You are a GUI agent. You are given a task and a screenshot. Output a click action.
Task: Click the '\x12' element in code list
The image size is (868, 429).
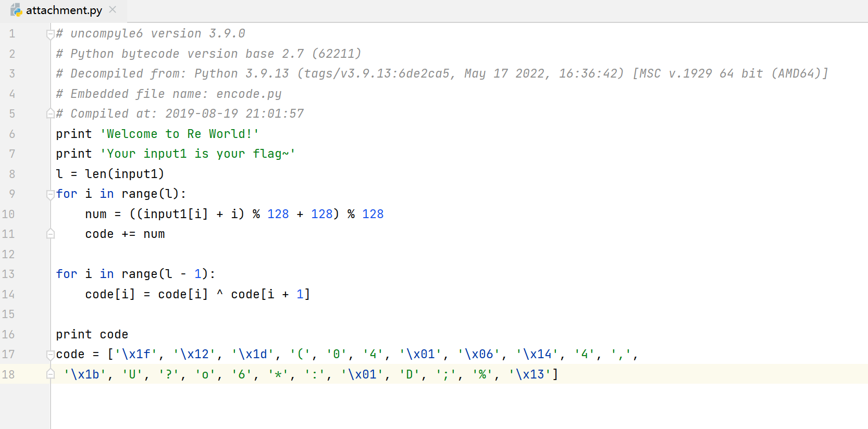click(x=194, y=354)
